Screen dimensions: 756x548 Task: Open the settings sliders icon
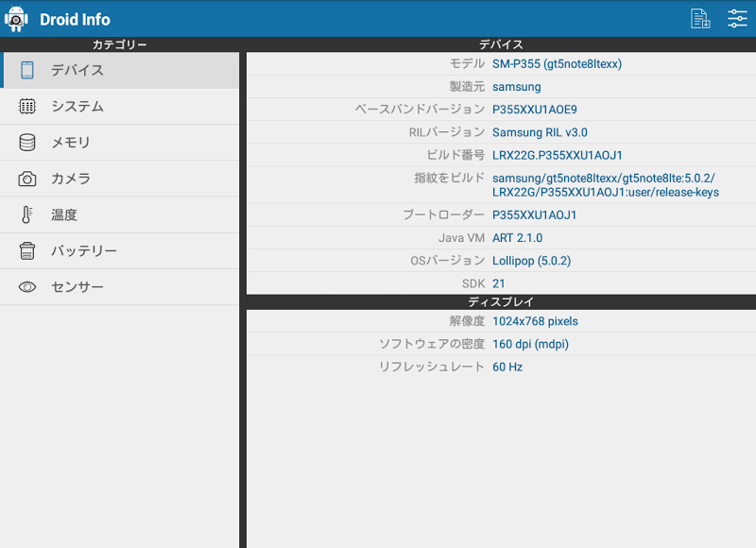pyautogui.click(x=737, y=19)
